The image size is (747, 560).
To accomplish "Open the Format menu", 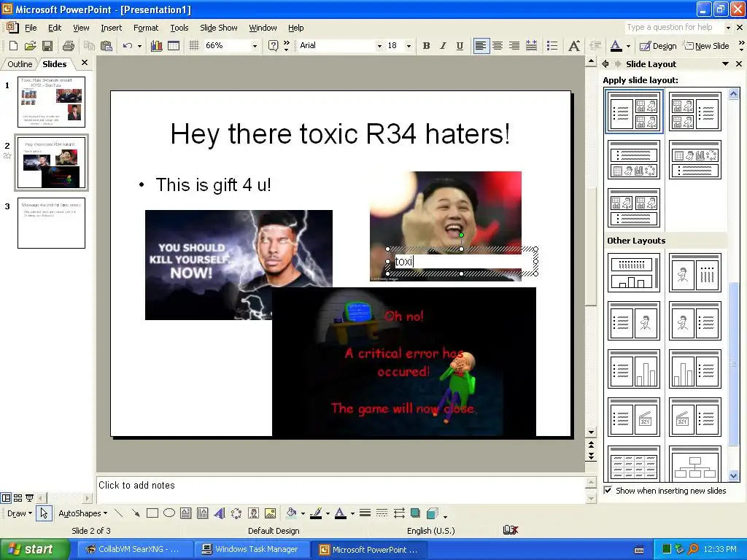I will click(x=146, y=28).
